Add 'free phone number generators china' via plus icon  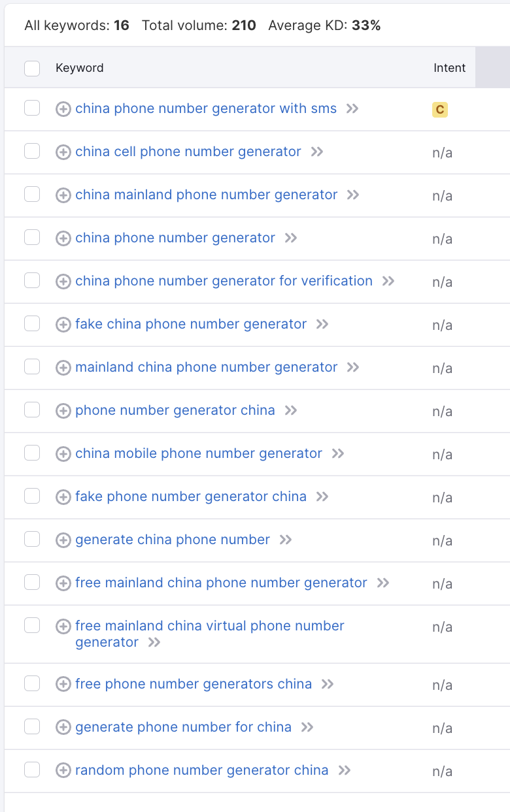click(63, 685)
